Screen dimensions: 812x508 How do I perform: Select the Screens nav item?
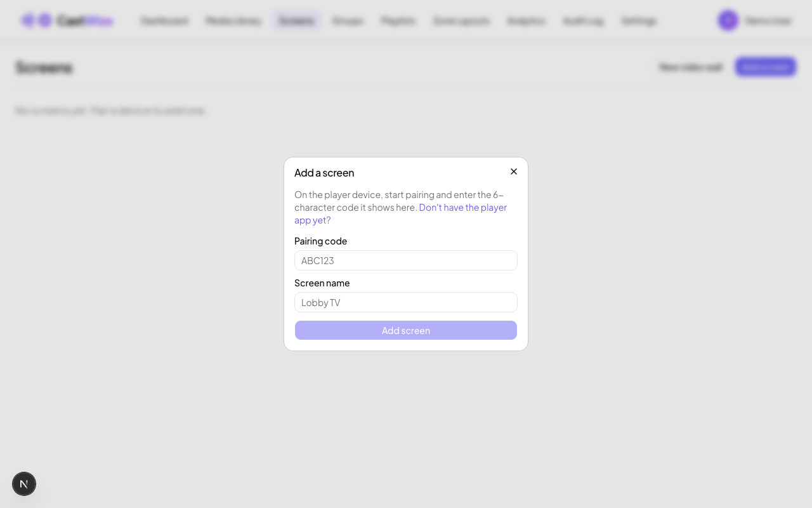point(296,20)
